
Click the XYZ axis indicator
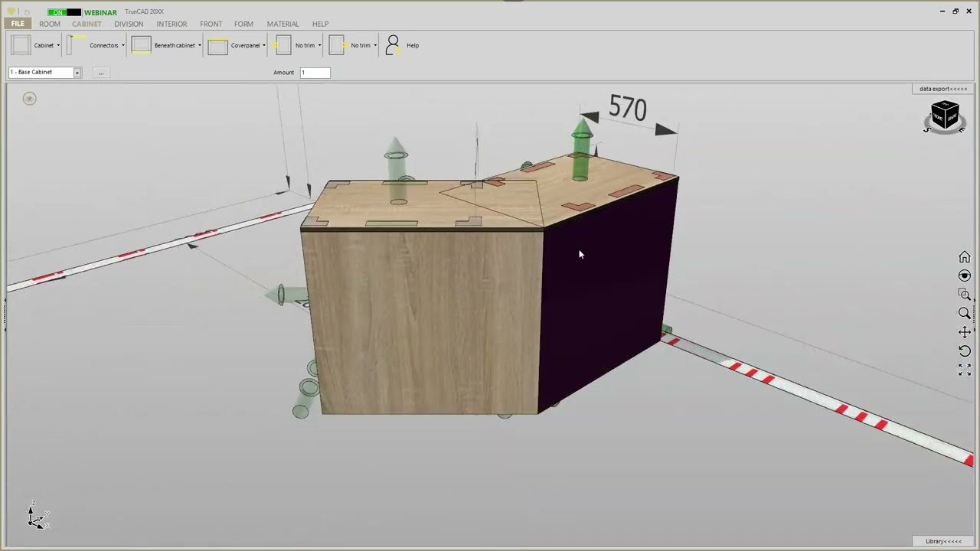[38, 518]
